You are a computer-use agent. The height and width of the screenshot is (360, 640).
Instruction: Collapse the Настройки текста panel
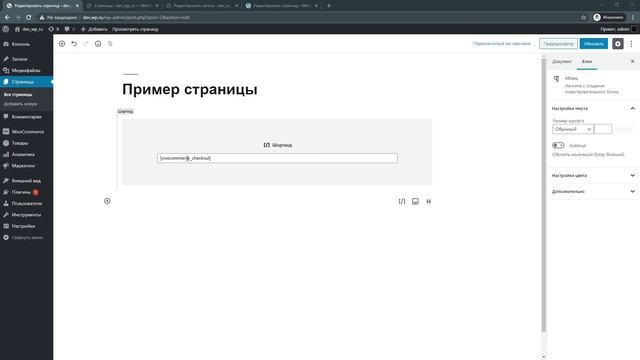pyautogui.click(x=593, y=109)
